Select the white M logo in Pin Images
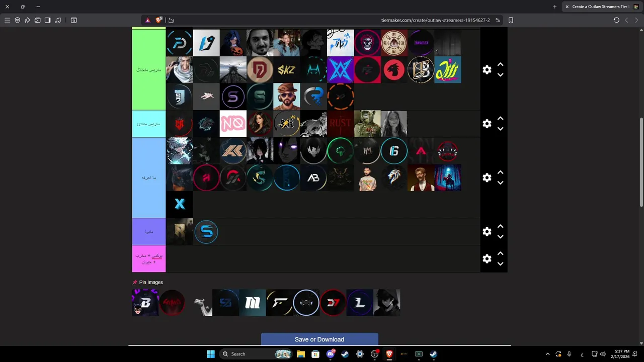The width and height of the screenshot is (644, 362). 253,303
